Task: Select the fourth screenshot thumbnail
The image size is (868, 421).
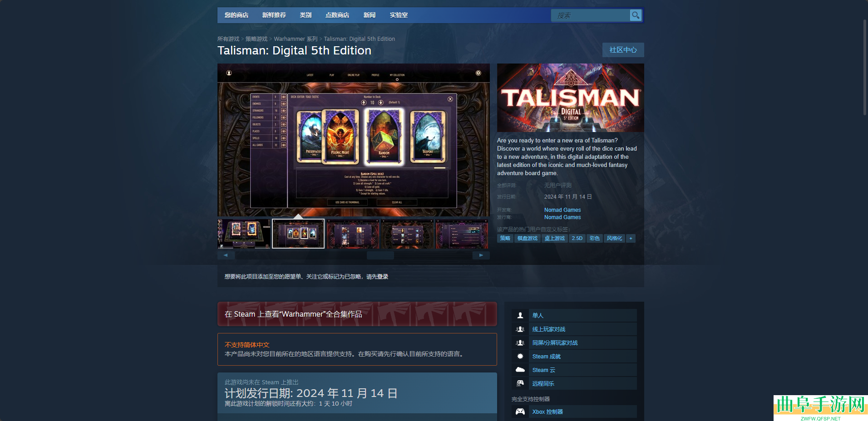Action: [407, 234]
